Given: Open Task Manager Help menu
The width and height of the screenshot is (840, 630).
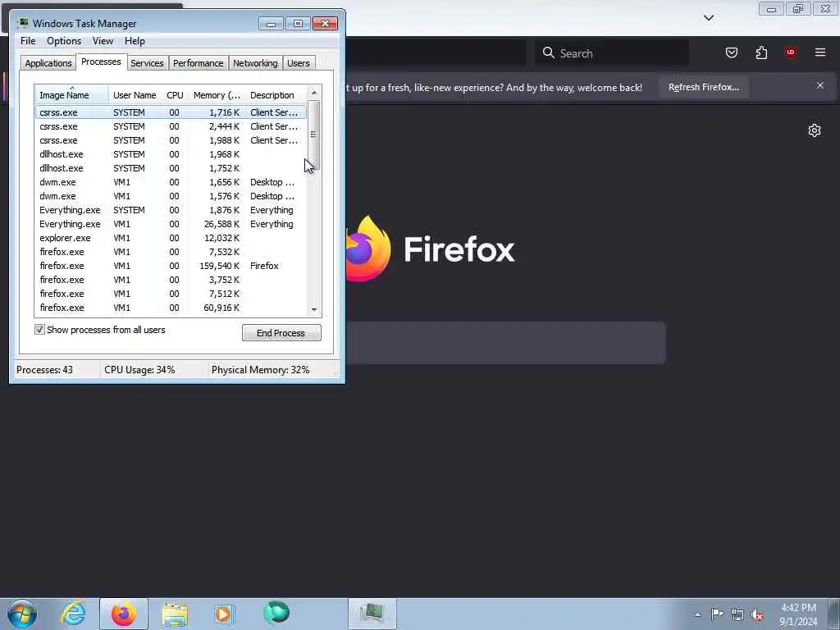Looking at the screenshot, I should [x=135, y=41].
